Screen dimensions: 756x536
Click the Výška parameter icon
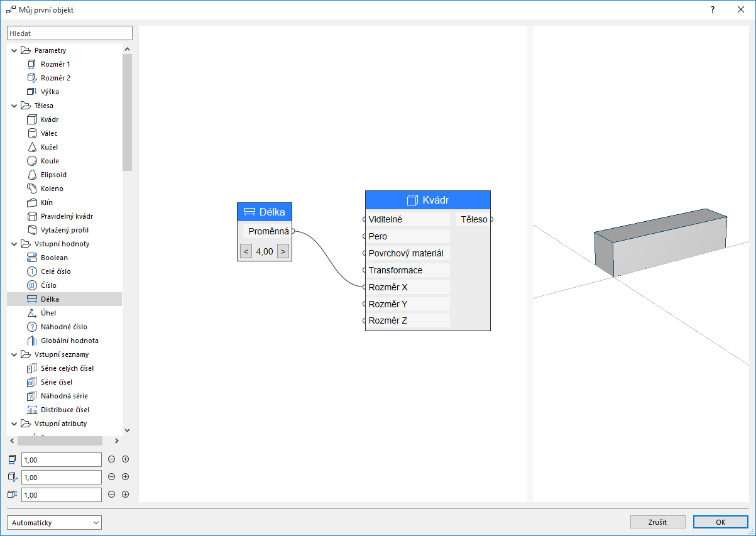pyautogui.click(x=32, y=92)
